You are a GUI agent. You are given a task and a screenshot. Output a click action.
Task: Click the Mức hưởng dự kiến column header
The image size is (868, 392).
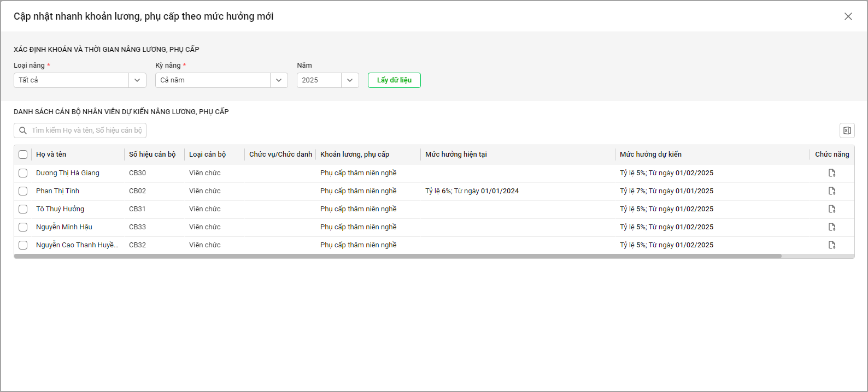coord(650,155)
